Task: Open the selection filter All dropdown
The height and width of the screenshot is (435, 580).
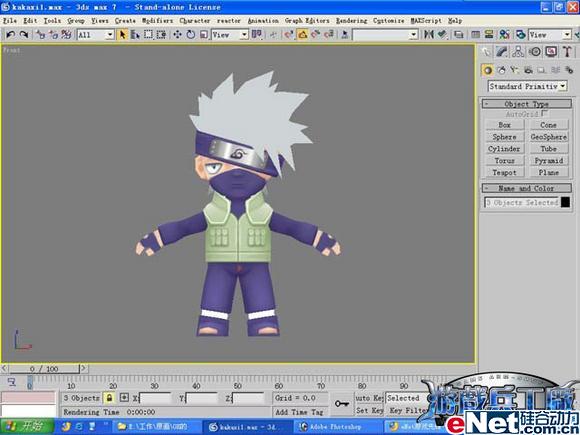Action: [x=95, y=35]
